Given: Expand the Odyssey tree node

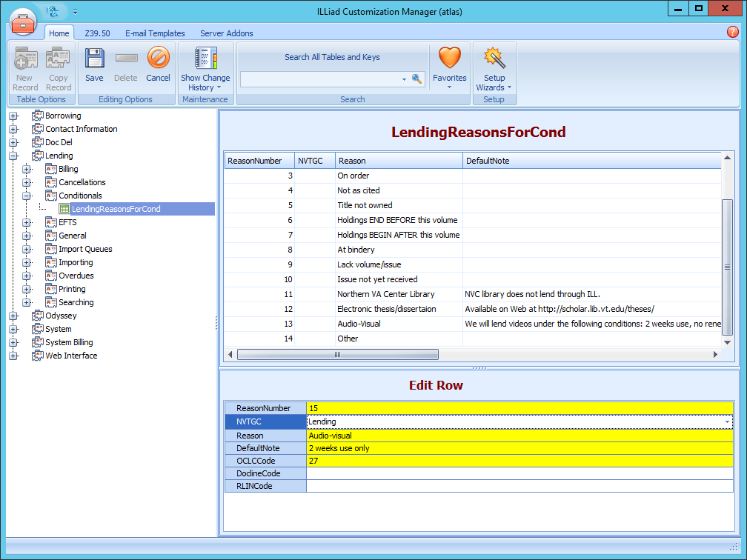Looking at the screenshot, I should tap(13, 316).
